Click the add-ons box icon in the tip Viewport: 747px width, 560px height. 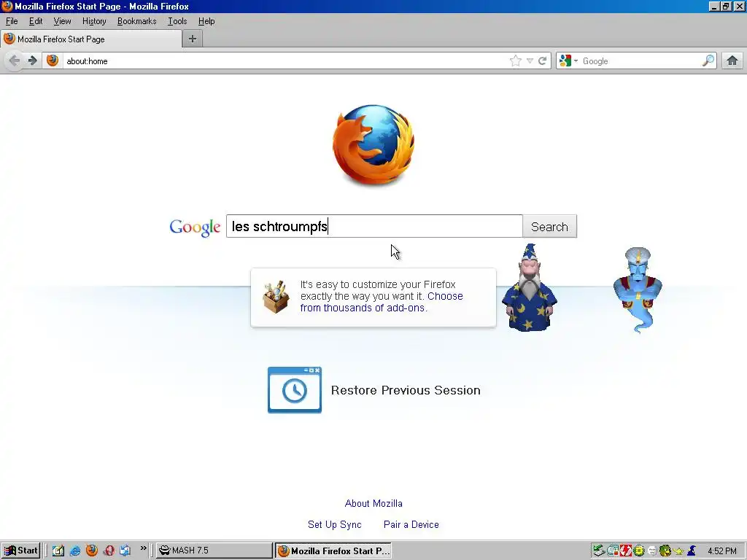click(276, 297)
